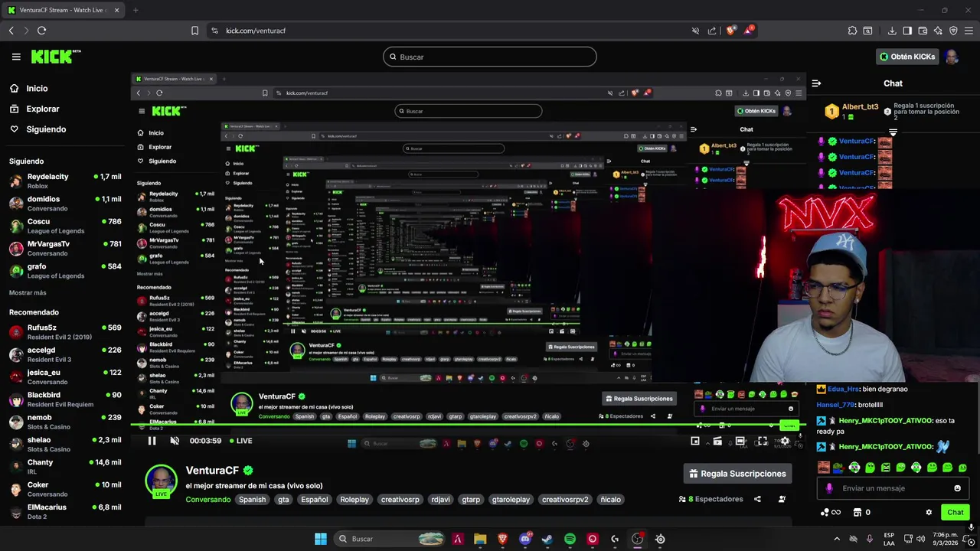Screen dimensions: 980x551
Task: Click the Conversando category link
Action: [208, 500]
